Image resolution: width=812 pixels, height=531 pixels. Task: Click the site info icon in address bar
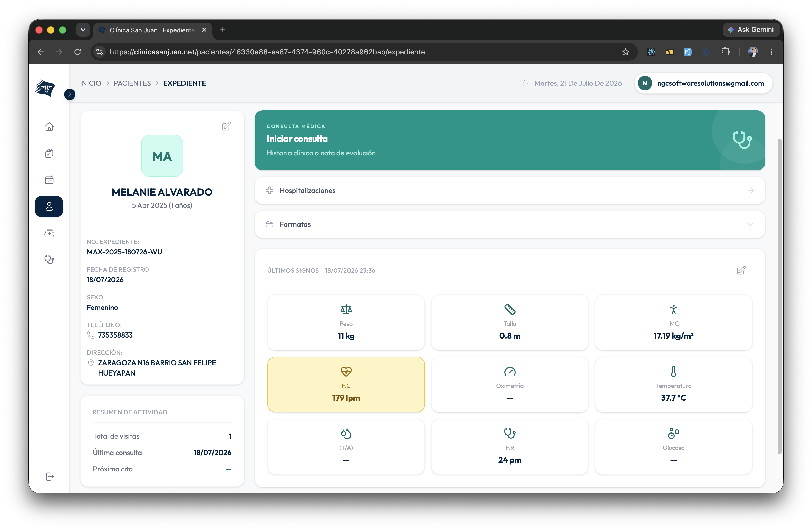tap(100, 52)
